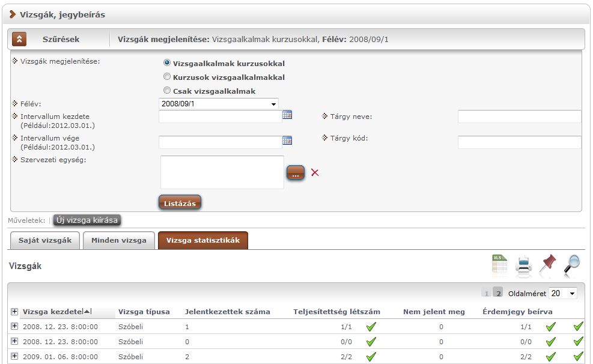Click Teljesítettség checkmark in 0/0 row

[x=371, y=342]
